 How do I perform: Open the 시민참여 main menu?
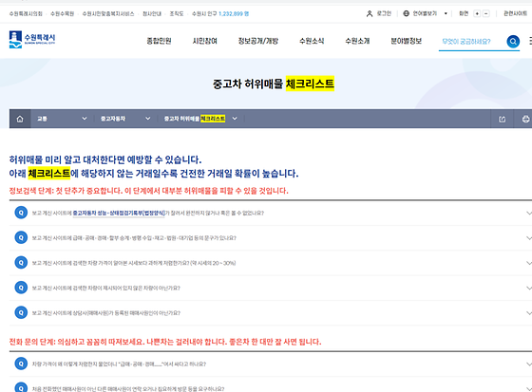[x=204, y=41]
